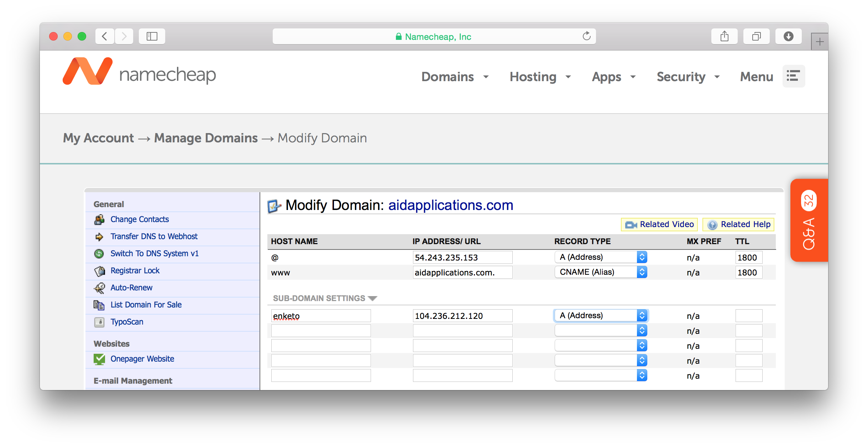Click the IP field with 54.243.235.153
The image size is (868, 447).
[462, 257]
